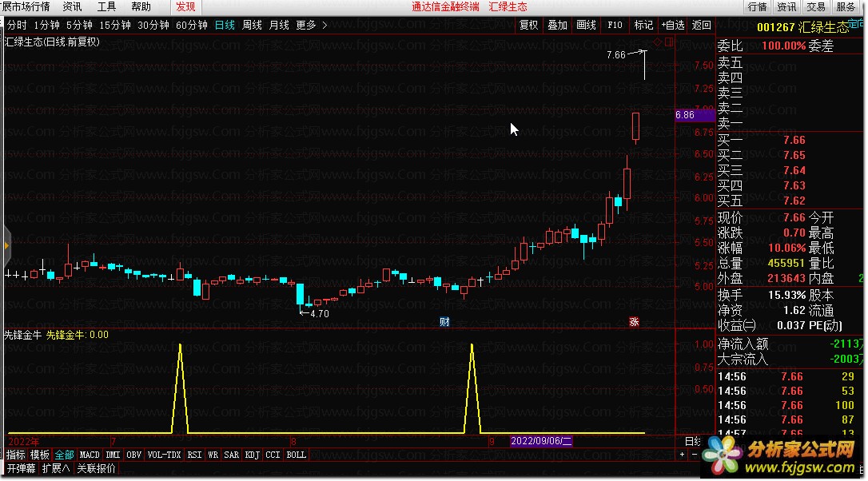
Task: Click the 返回 back button
Action: coord(702,25)
